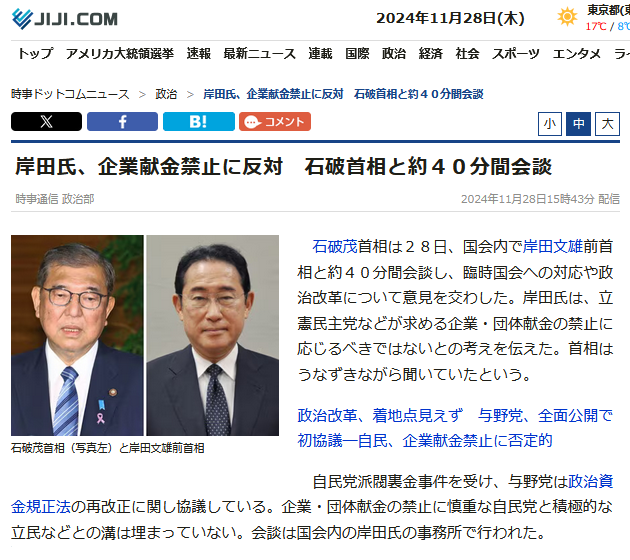Image resolution: width=630 pixels, height=560 pixels.
Task: Share article on Facebook
Action: (x=123, y=122)
